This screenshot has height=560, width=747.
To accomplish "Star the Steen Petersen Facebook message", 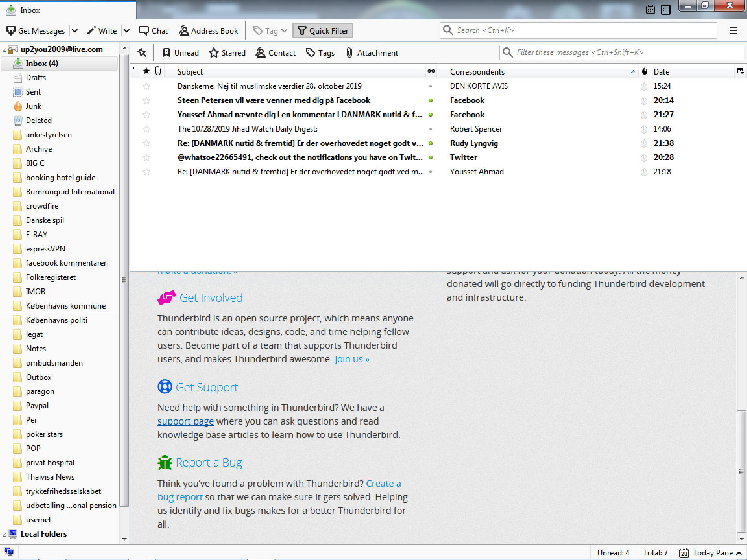I will 146,100.
